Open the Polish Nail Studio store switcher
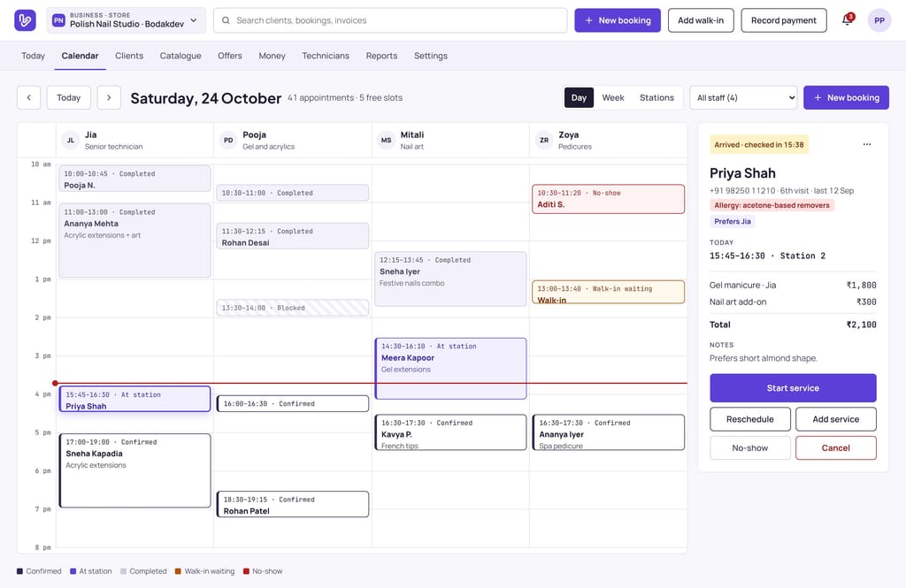 pyautogui.click(x=126, y=20)
